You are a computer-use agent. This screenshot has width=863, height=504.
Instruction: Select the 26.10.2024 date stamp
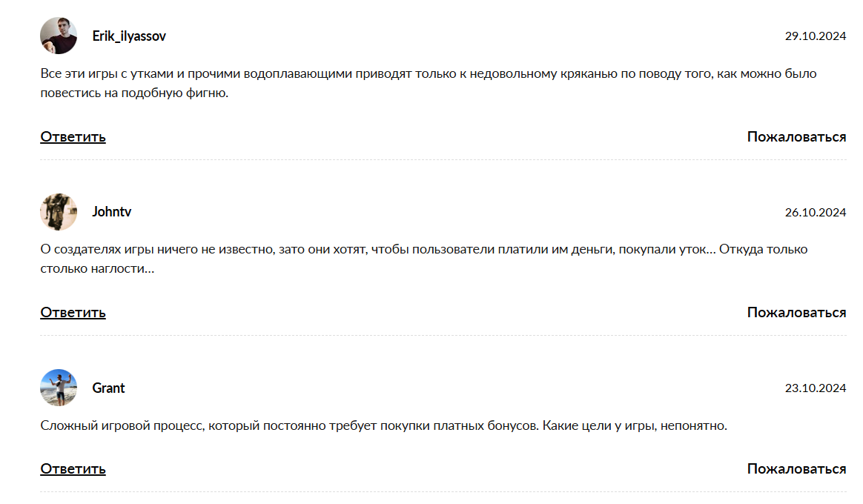tap(816, 213)
